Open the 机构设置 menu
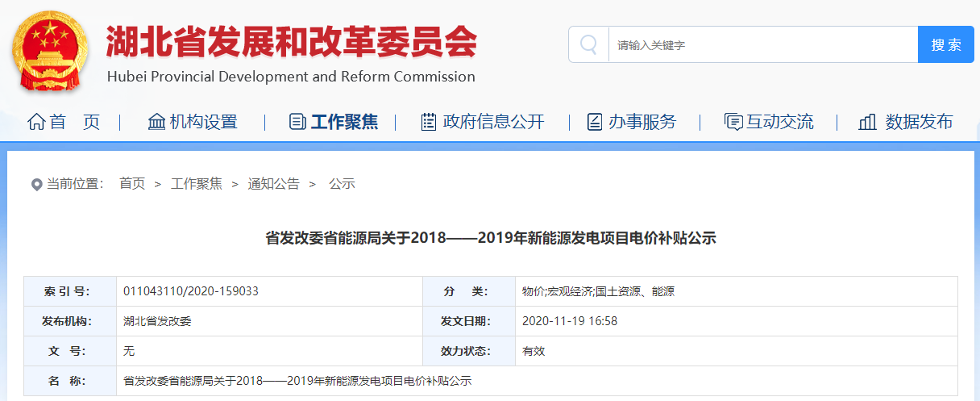 203,122
